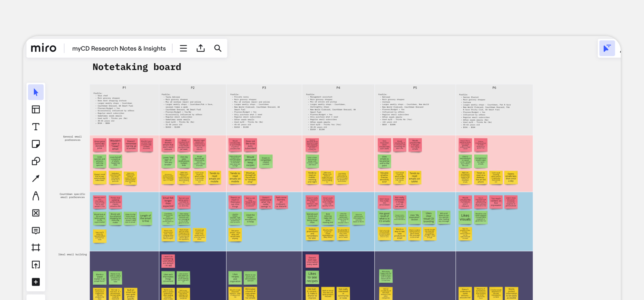Select the connection line arrow tool
Image resolution: width=644 pixels, height=300 pixels.
click(36, 178)
